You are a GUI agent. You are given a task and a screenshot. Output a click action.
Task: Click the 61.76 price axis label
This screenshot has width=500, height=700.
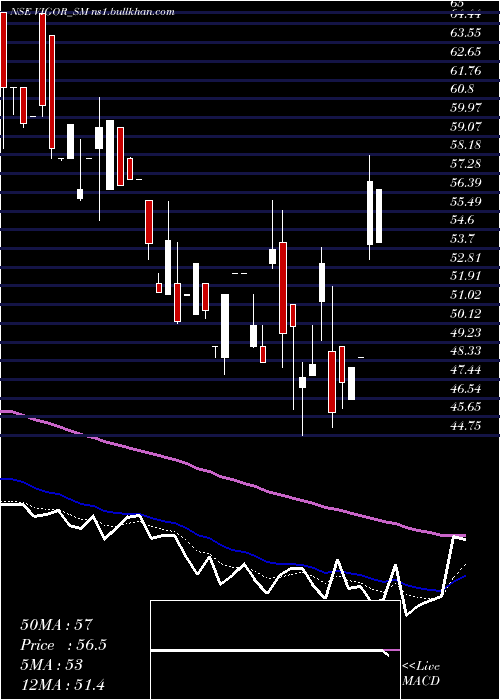466,71
